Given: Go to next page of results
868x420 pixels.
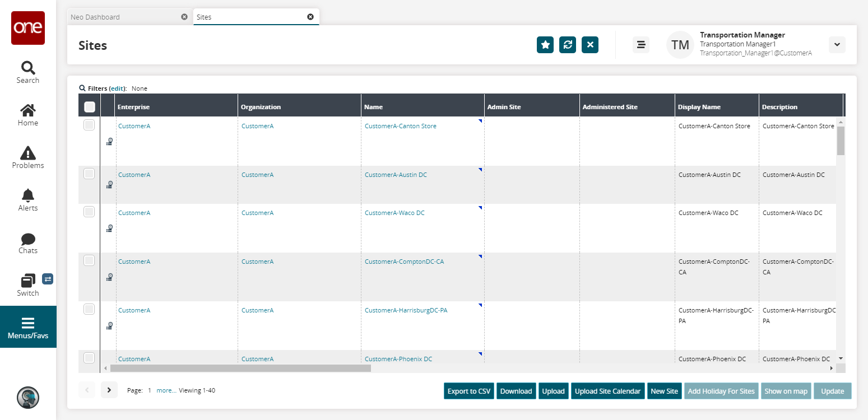Looking at the screenshot, I should click(109, 390).
